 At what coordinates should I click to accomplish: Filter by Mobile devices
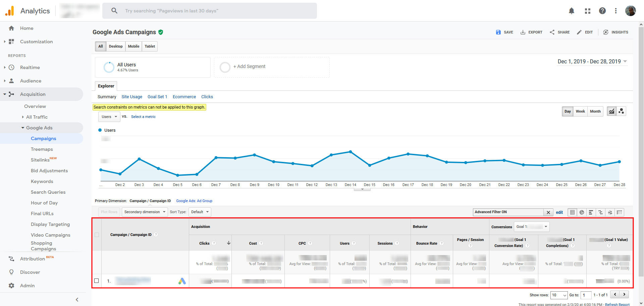[x=133, y=46]
